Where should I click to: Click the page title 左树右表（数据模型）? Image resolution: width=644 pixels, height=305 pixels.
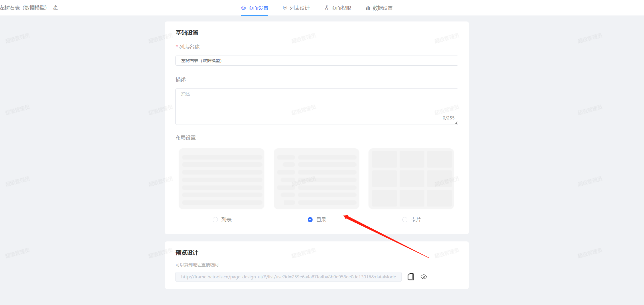(23, 8)
